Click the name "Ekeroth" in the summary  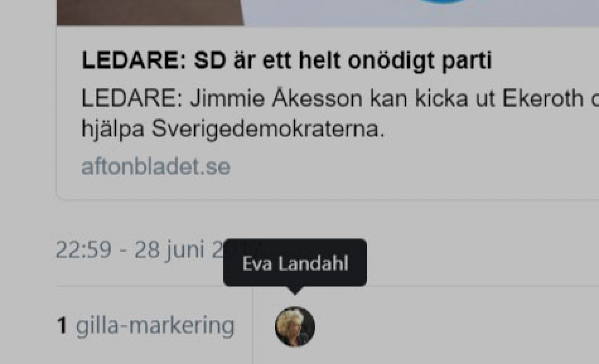tap(543, 98)
